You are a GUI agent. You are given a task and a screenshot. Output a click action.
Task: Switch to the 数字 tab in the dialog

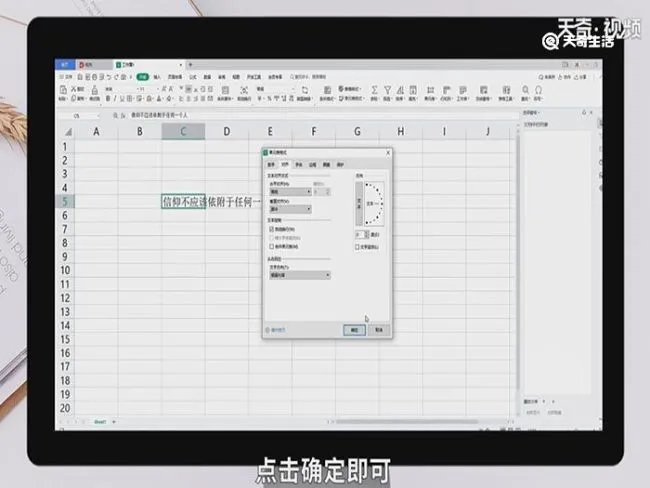pos(271,165)
